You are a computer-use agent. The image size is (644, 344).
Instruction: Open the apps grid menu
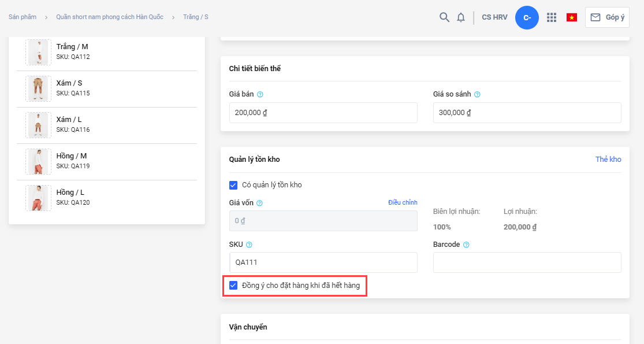point(552,17)
